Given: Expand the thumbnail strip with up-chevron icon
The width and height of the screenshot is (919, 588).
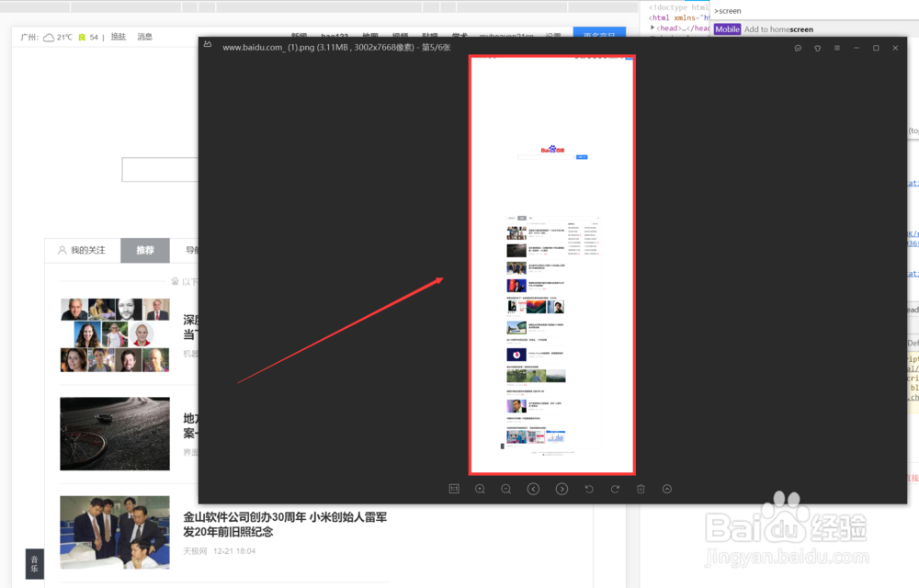Looking at the screenshot, I should pyautogui.click(x=667, y=489).
